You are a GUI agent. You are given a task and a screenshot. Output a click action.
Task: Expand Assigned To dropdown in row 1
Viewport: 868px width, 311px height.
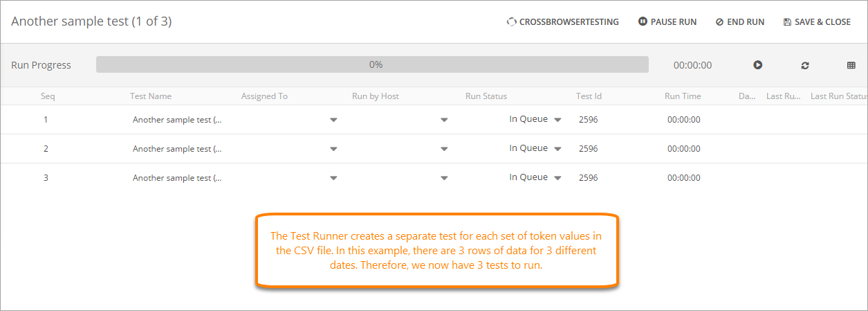(333, 120)
